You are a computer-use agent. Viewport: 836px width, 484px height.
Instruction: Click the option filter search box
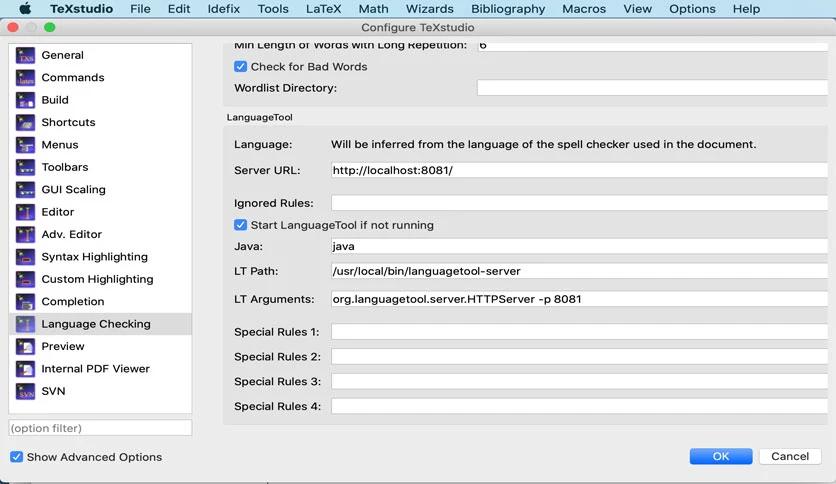click(100, 428)
